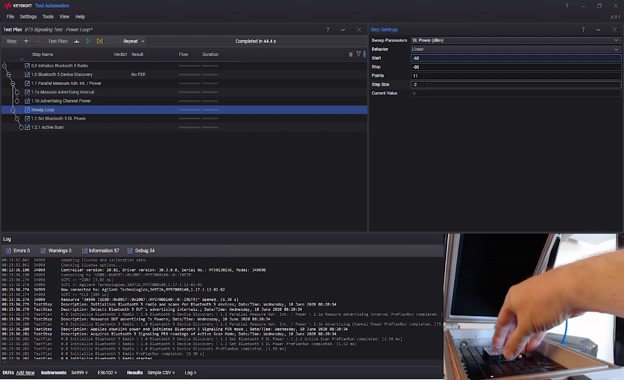This screenshot has width=624, height=380.
Task: Click the Step Size value input field
Action: tap(516, 84)
